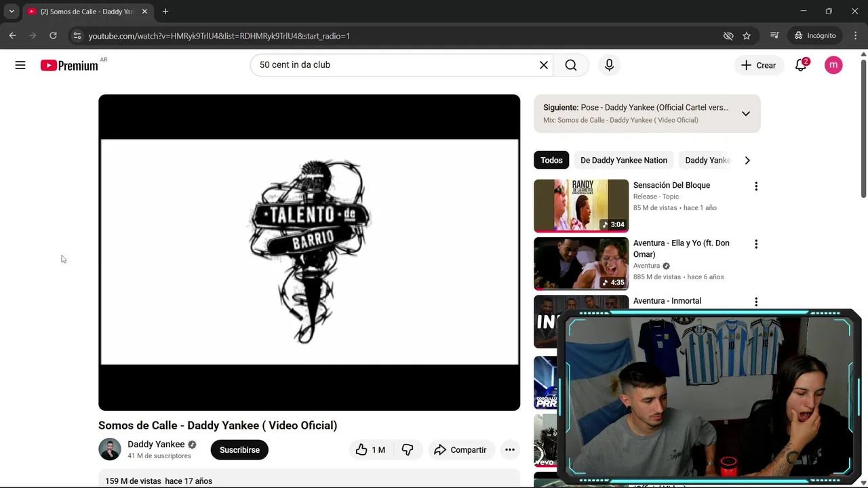Open third-party cookies blocked eye icon
The image size is (868, 488).
click(x=728, y=36)
